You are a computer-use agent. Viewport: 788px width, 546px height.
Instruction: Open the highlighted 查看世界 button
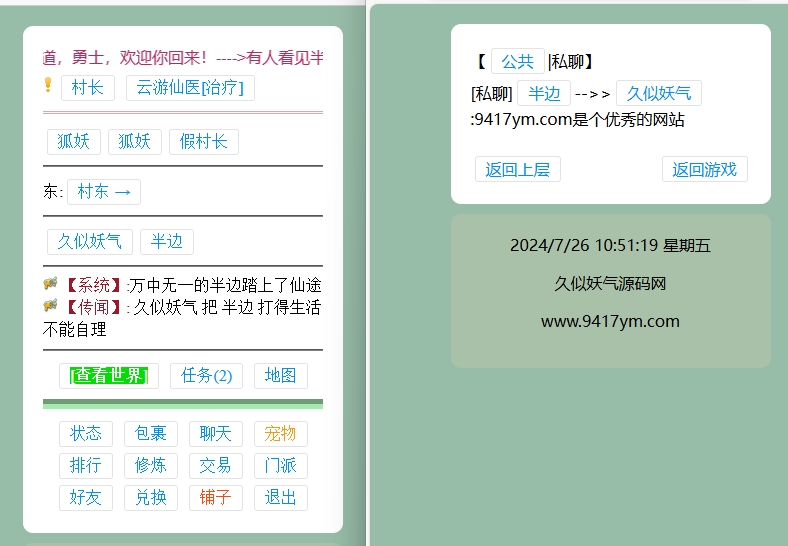click(109, 376)
